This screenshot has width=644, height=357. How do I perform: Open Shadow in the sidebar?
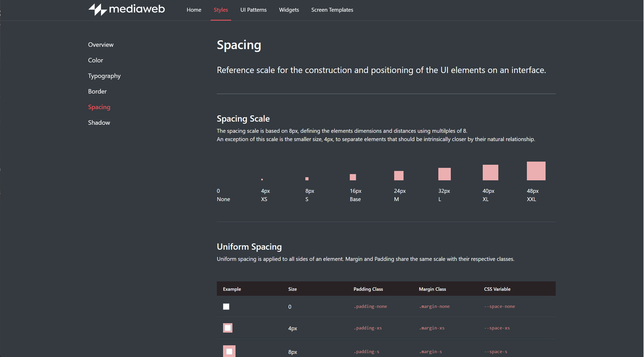[99, 123]
